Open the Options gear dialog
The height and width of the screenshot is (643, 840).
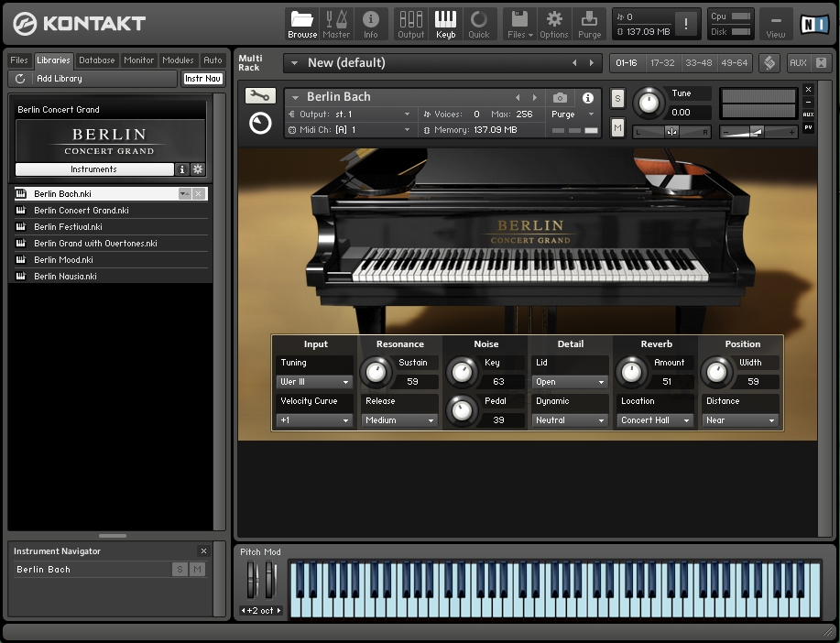pos(554,24)
